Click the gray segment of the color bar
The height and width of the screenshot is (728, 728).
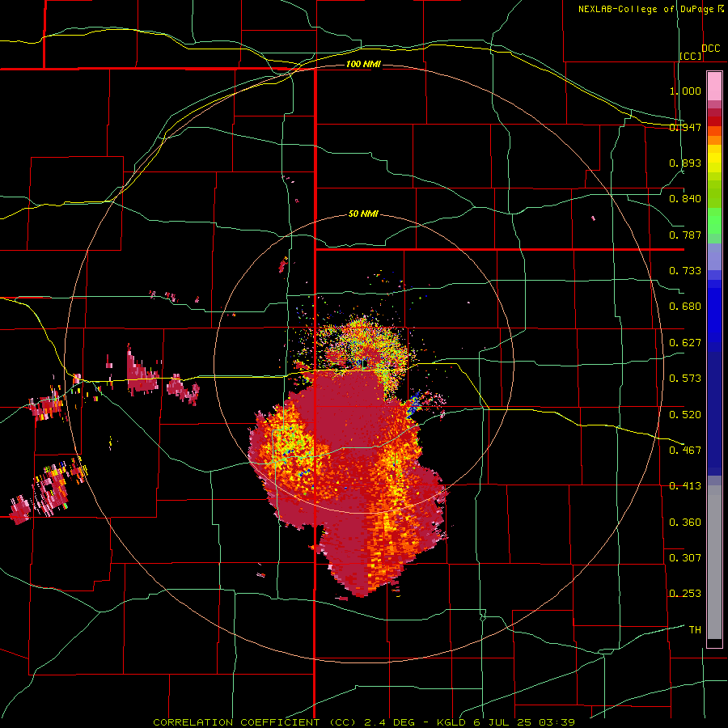click(714, 562)
